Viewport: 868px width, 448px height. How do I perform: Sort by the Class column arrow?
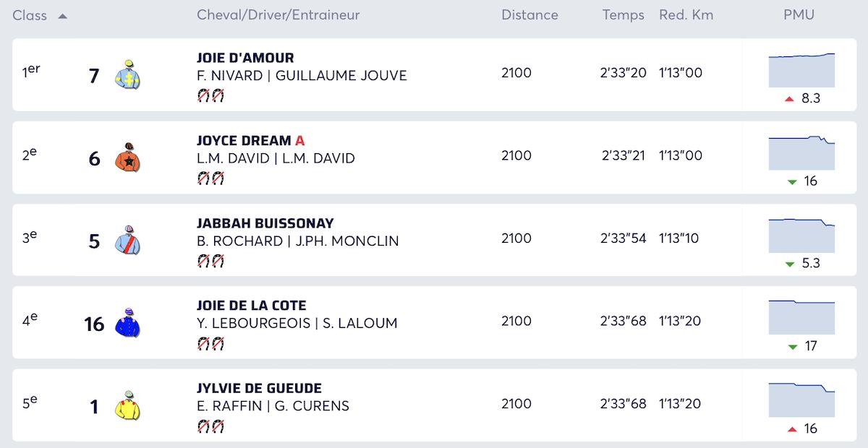(63, 16)
